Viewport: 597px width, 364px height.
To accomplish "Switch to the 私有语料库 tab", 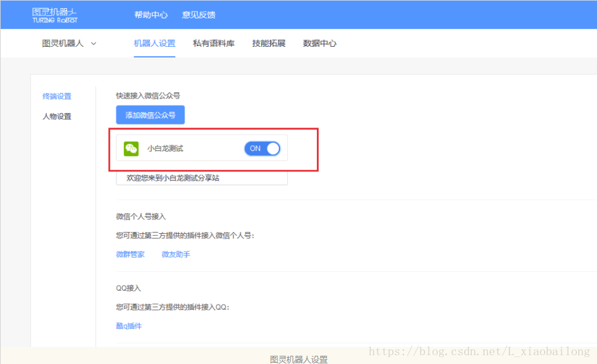I will 214,44.
